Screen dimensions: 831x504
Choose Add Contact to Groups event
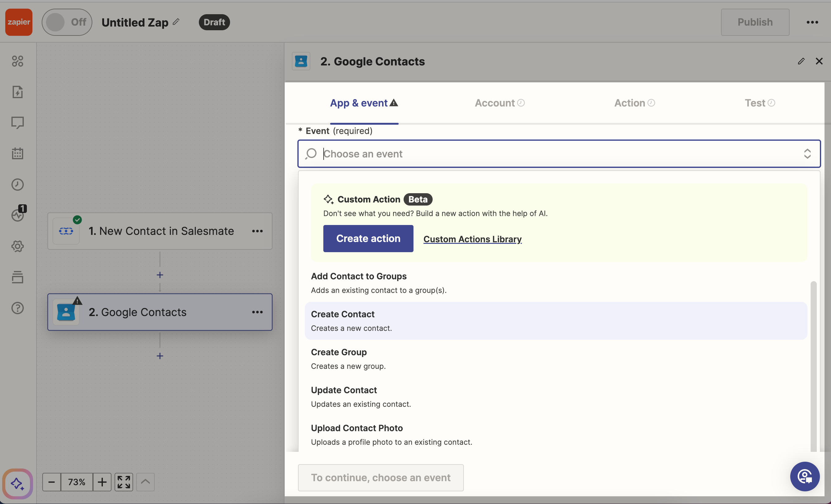(556, 283)
